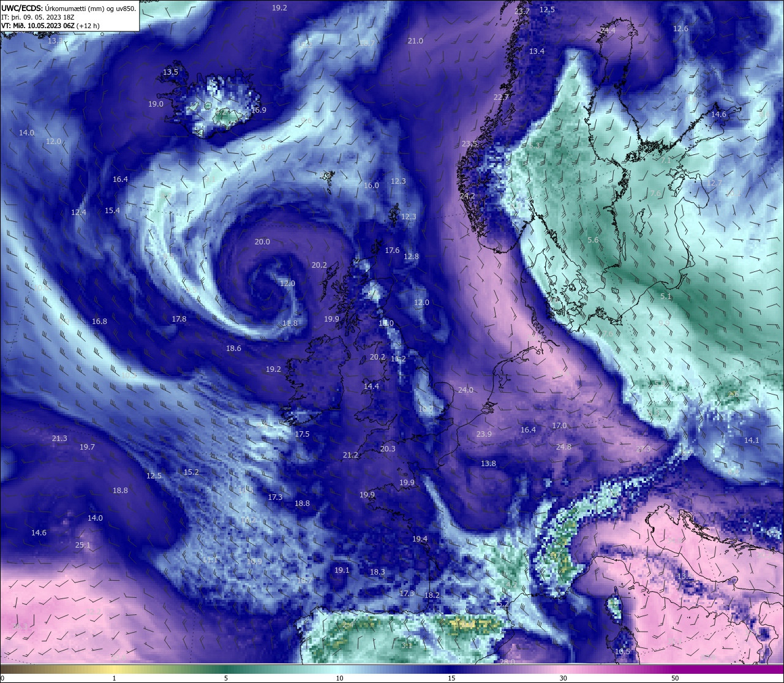Click the 16.5 value near Sardinia
784x683 pixels.
tap(622, 651)
